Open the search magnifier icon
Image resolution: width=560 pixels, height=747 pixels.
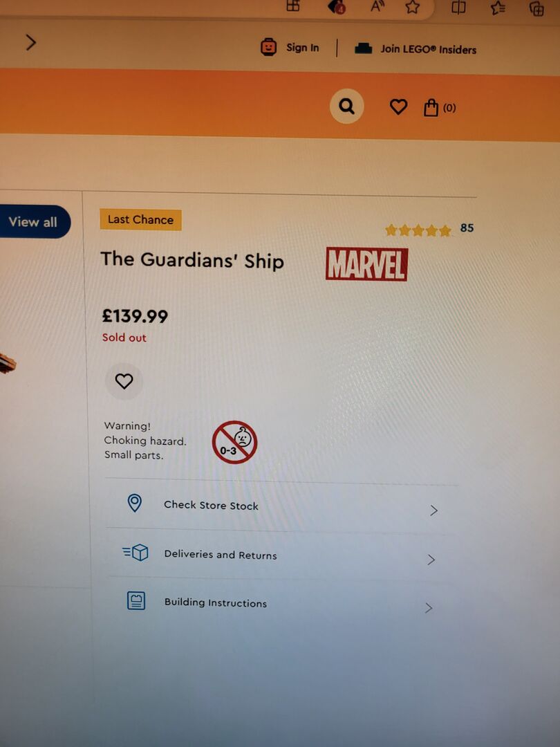pyautogui.click(x=346, y=107)
